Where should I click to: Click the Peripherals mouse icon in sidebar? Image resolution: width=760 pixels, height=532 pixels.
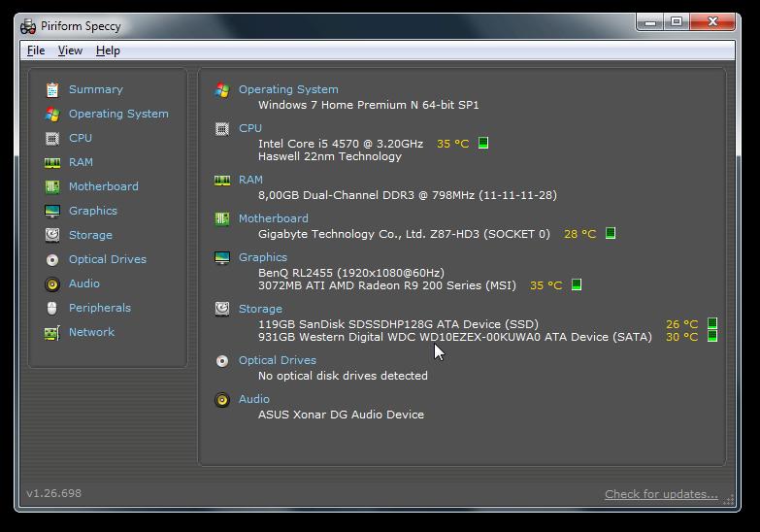(x=51, y=308)
